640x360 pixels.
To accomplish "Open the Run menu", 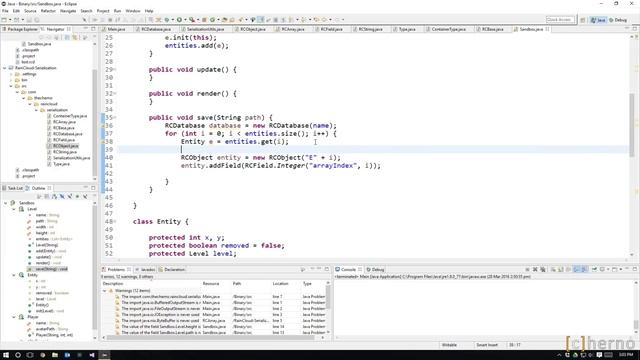I will click(118, 11).
